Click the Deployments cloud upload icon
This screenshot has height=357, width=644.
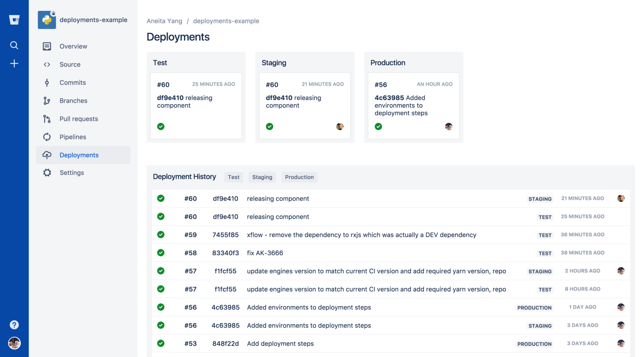(x=47, y=155)
